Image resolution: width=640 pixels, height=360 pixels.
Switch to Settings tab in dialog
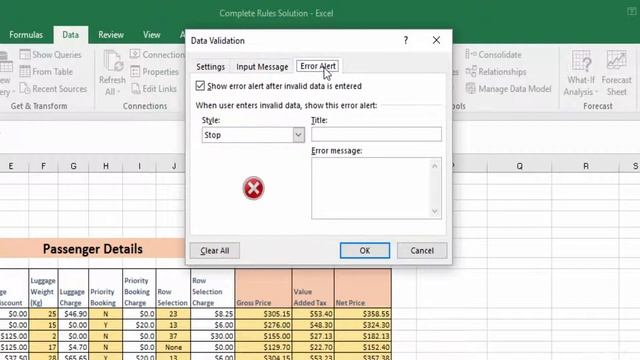coord(211,67)
